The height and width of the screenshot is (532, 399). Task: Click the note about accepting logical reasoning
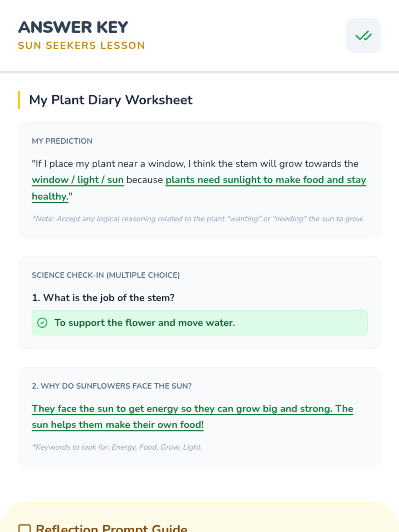click(x=198, y=219)
